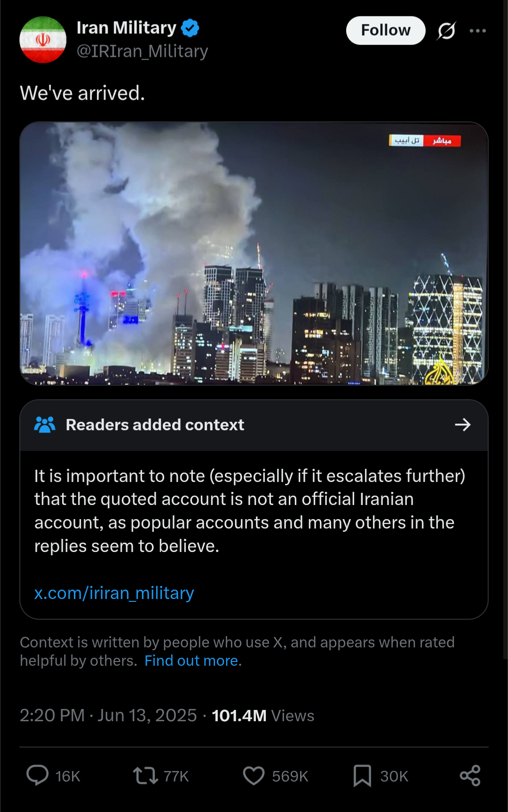Viewport: 508px width, 812px height.
Task: Repost using the retweet icon
Action: (145, 775)
